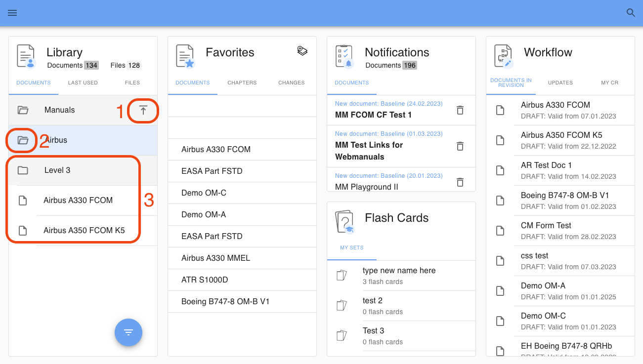Click document icon of AR Test Doc 1
Screen dimensions: 643x364
[500, 170]
